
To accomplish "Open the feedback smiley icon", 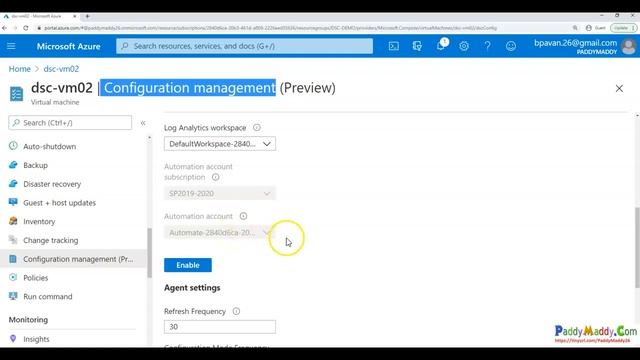I will [511, 46].
